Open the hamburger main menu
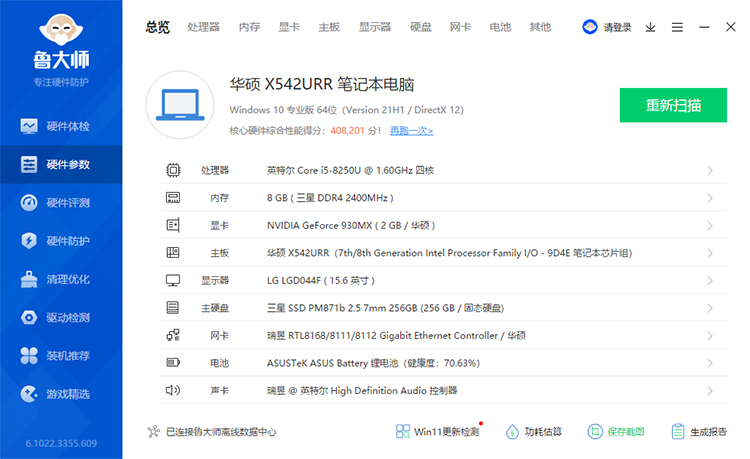This screenshot has height=459, width=750. pyautogui.click(x=677, y=27)
